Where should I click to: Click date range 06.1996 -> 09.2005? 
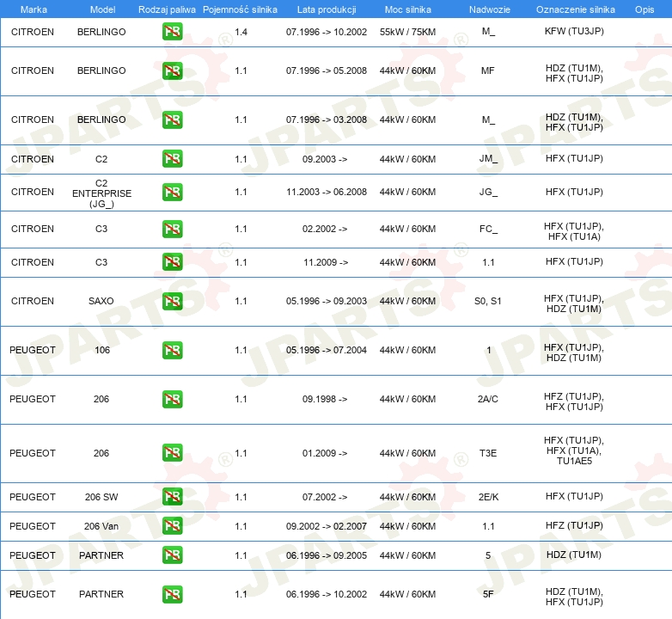click(327, 555)
